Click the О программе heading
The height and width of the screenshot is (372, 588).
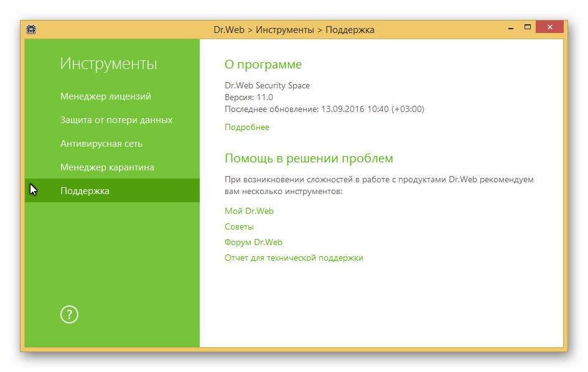click(x=263, y=65)
